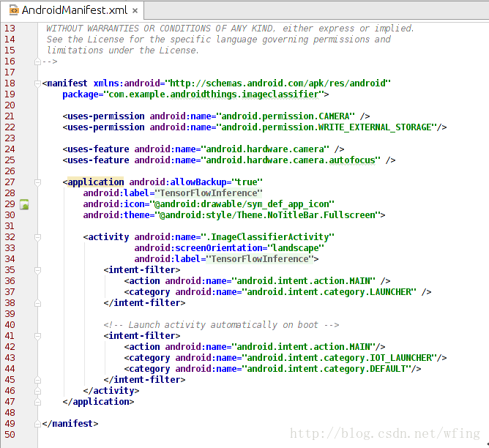The height and width of the screenshot is (448, 489).
Task: Collapse the license comment fold marker at line 16
Action: click(38, 61)
